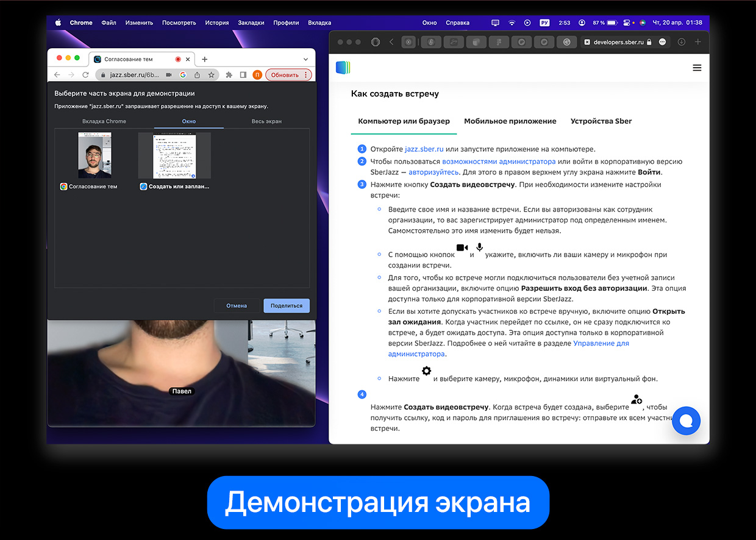This screenshot has width=756, height=540.
Task: Select Мобильное приложение tab
Action: pos(510,121)
